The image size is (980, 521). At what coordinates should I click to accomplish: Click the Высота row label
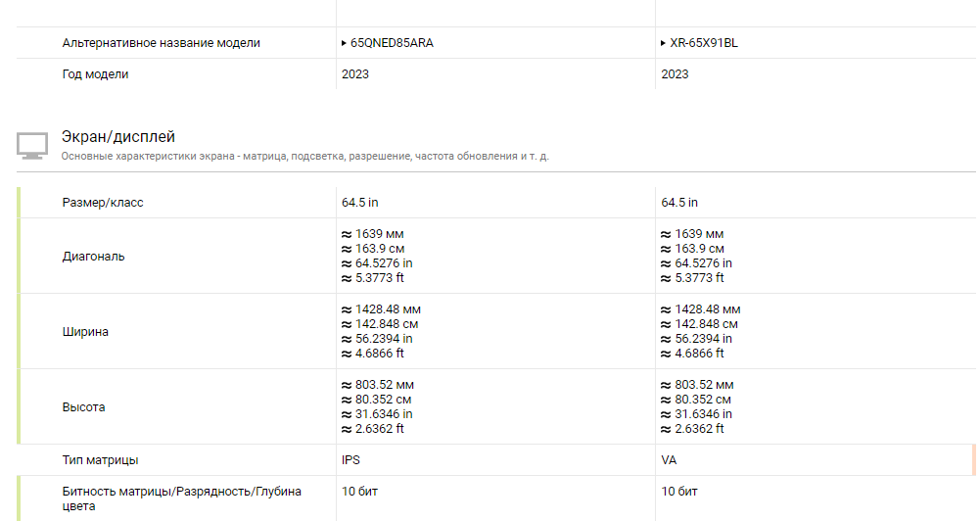coord(83,407)
